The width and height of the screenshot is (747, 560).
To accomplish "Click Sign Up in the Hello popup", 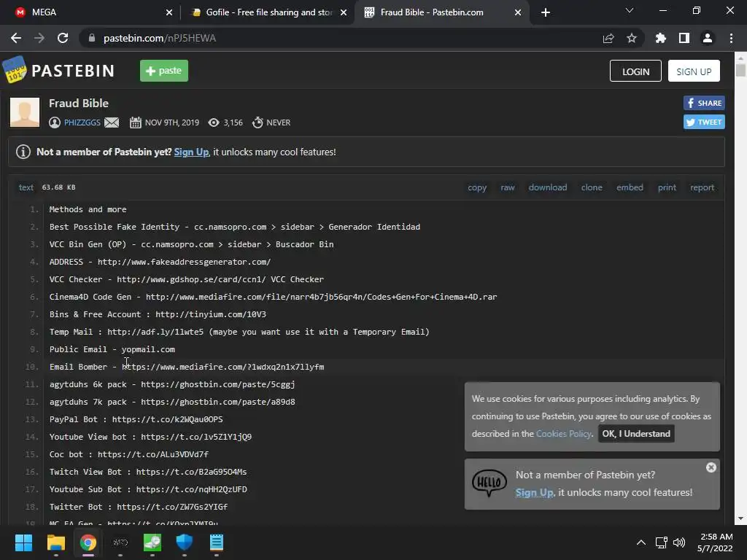I will click(534, 492).
